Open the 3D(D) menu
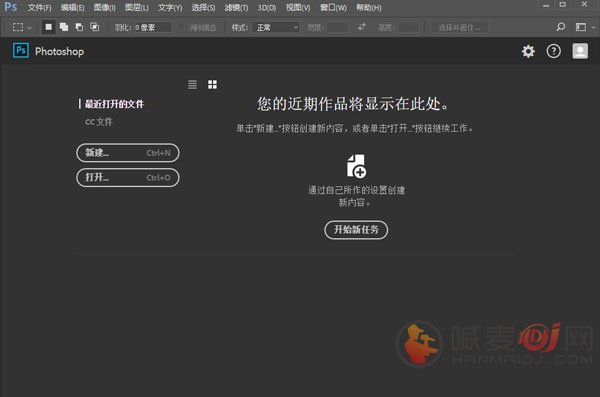 pos(267,8)
